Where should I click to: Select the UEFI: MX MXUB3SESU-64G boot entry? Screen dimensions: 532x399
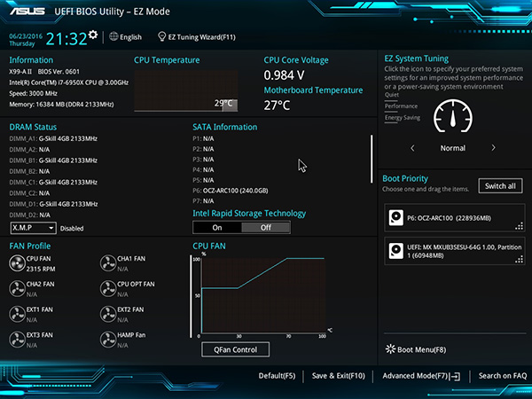[x=455, y=251]
